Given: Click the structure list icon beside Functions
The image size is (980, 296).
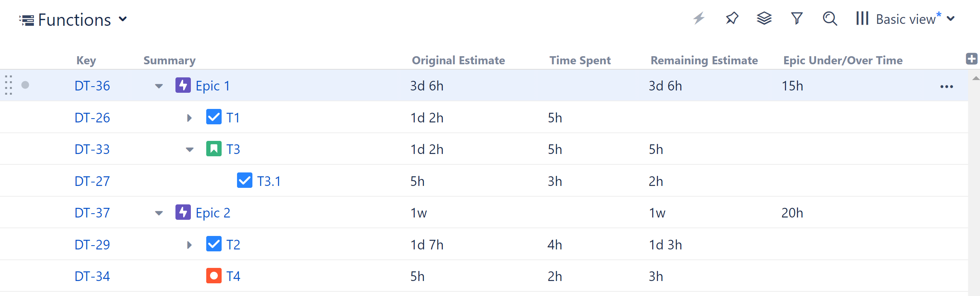Looking at the screenshot, I should click(x=27, y=20).
